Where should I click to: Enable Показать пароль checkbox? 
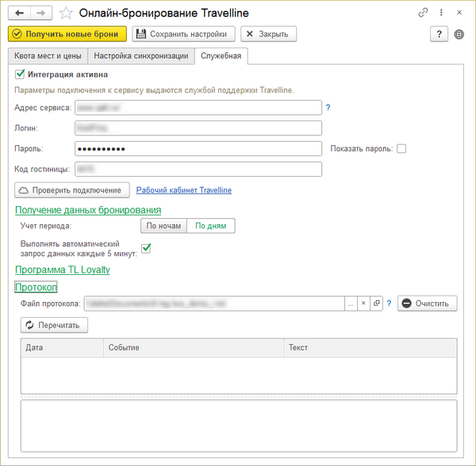coord(401,149)
